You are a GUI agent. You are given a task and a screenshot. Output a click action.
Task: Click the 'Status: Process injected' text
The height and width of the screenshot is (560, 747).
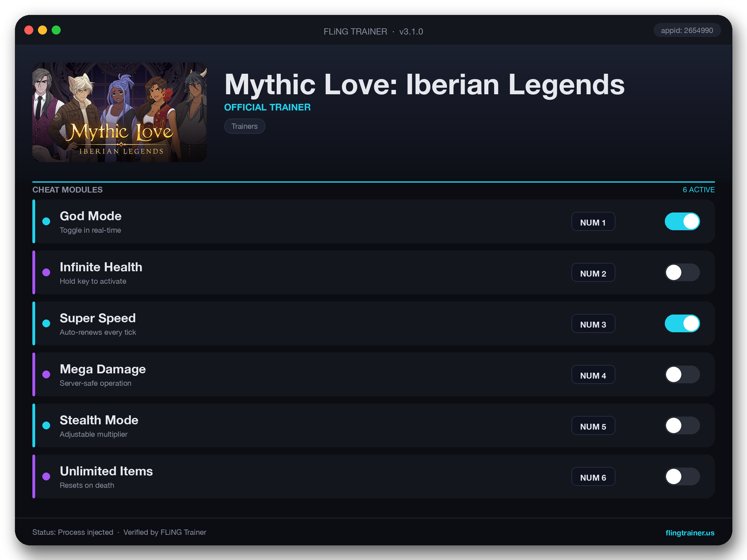pyautogui.click(x=73, y=532)
